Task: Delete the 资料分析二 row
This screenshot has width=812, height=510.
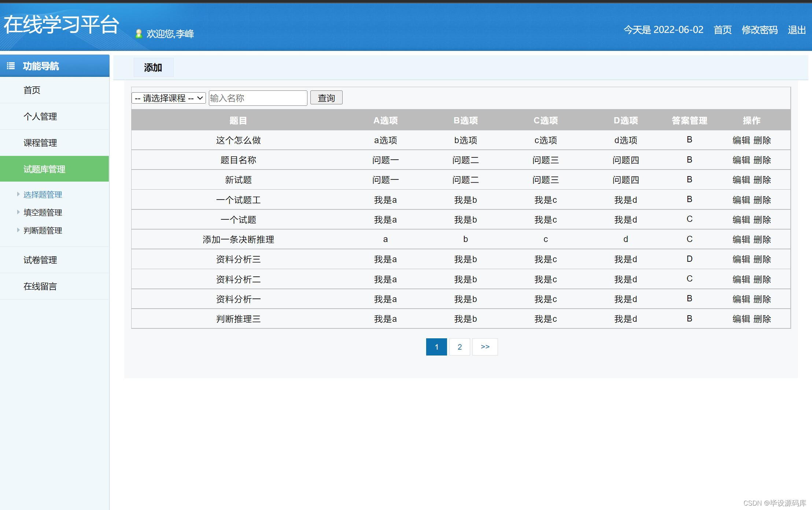Action: (762, 279)
